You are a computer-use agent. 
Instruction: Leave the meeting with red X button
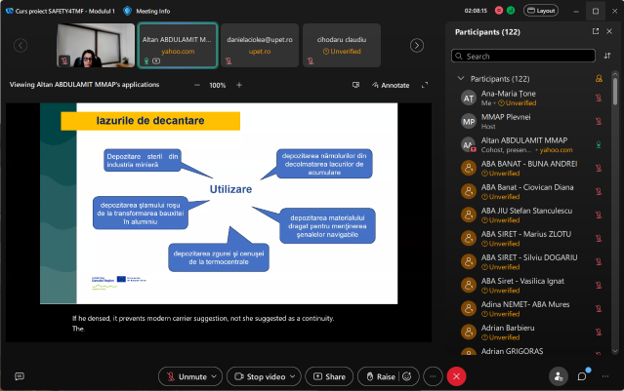[456, 376]
